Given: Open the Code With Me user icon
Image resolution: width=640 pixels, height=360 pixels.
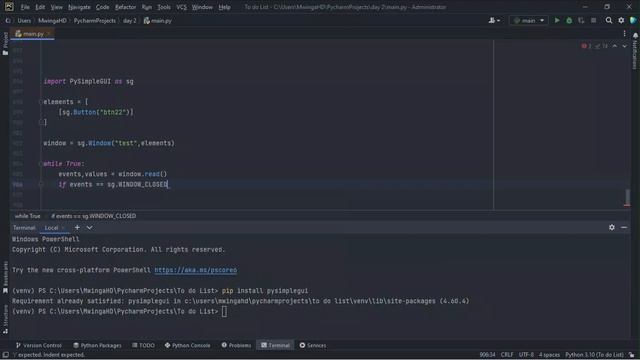Looking at the screenshot, I should (494, 20).
